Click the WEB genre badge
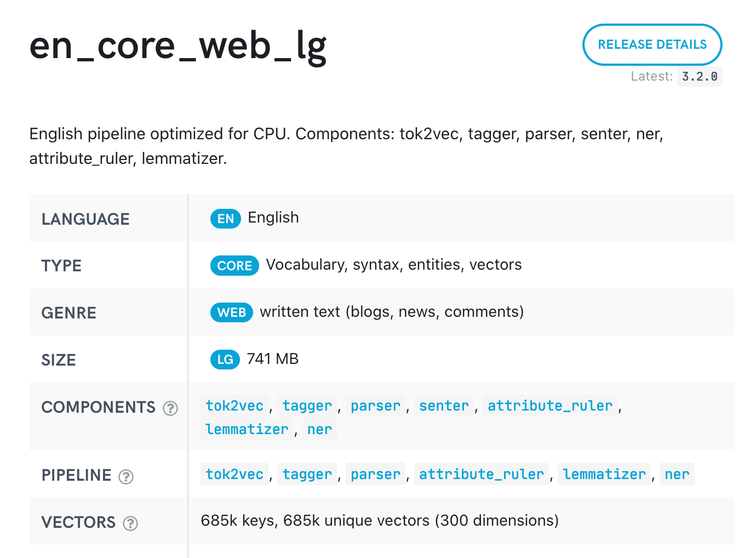Screen dimensions: 756x558 (232, 312)
